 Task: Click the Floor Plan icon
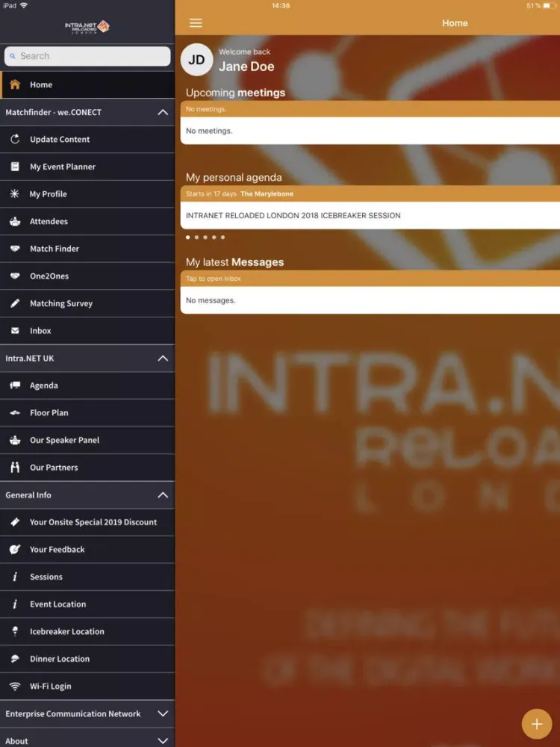(x=15, y=412)
